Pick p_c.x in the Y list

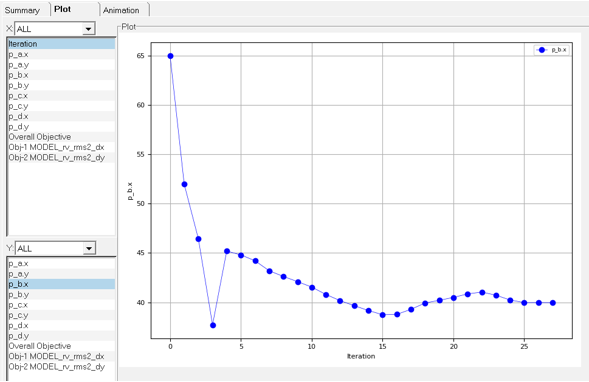point(61,305)
